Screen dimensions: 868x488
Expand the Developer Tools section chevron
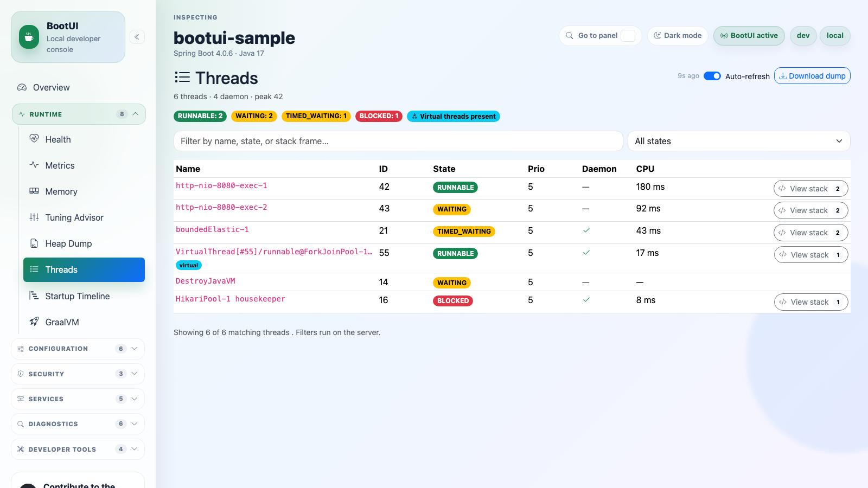(x=135, y=449)
